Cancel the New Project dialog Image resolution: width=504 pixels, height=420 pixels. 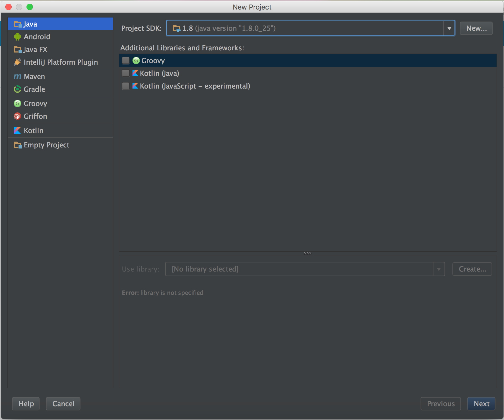(x=63, y=404)
